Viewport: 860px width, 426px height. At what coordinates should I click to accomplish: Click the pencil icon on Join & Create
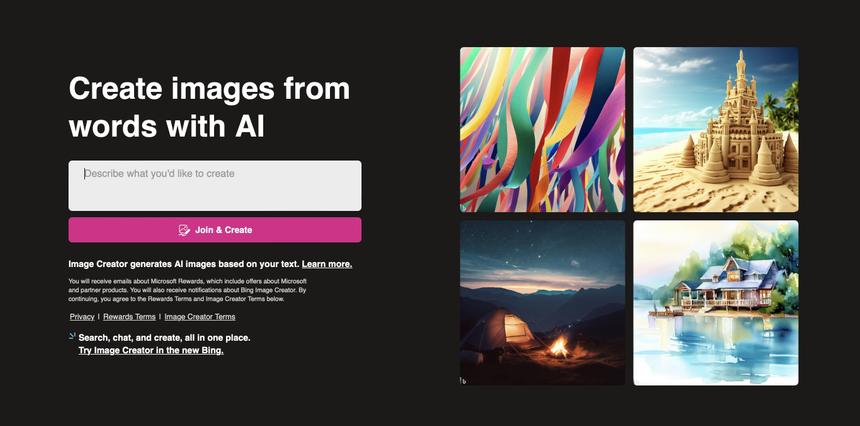184,230
